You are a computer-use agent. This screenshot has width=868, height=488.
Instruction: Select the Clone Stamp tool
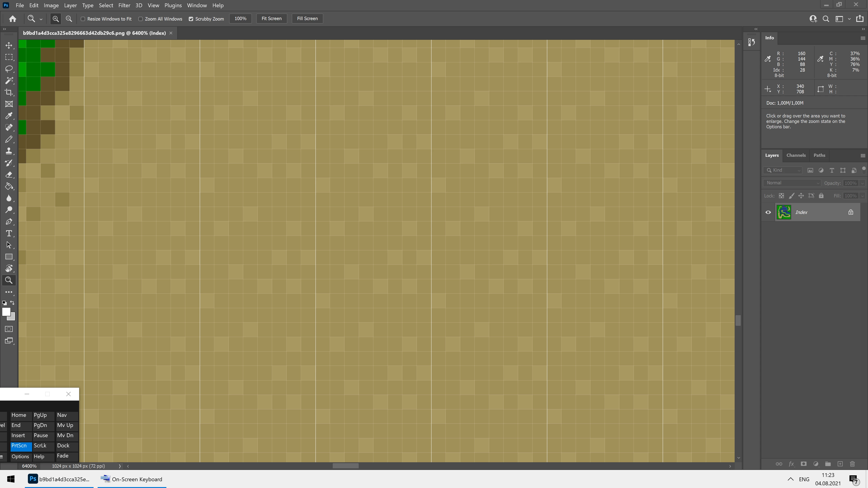pyautogui.click(x=9, y=151)
